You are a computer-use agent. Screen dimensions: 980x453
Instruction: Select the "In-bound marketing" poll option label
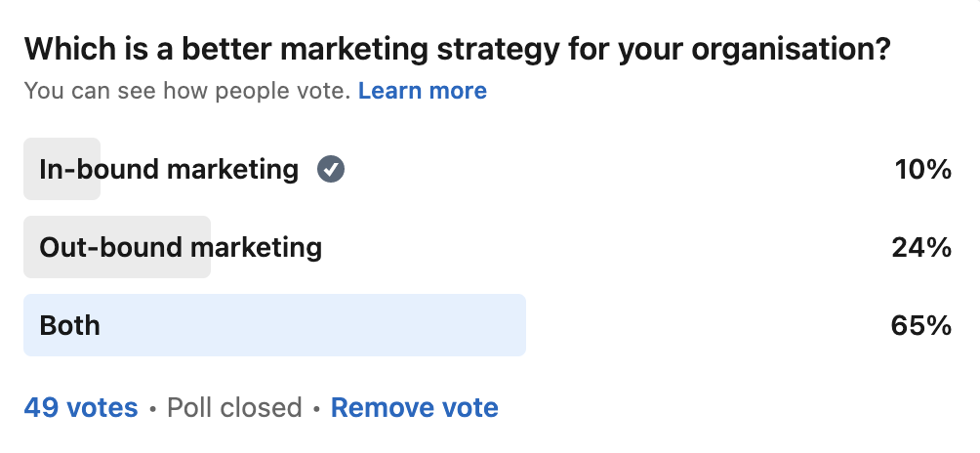169,170
